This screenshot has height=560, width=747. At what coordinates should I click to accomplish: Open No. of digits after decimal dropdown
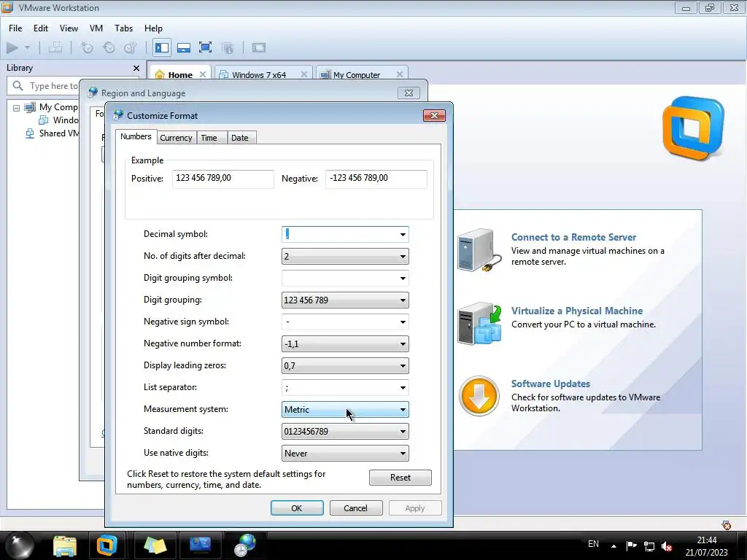[345, 256]
